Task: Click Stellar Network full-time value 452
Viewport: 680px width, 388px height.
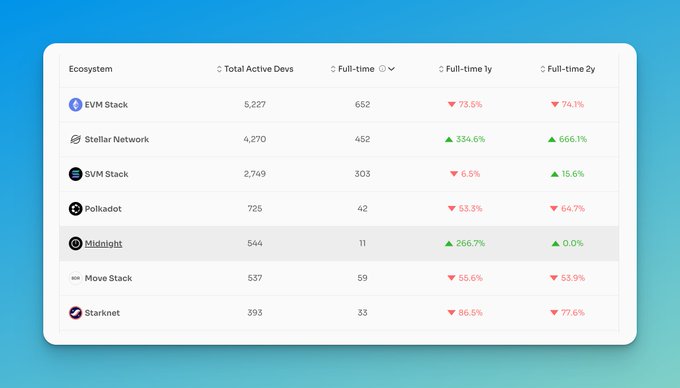Action: 362,139
